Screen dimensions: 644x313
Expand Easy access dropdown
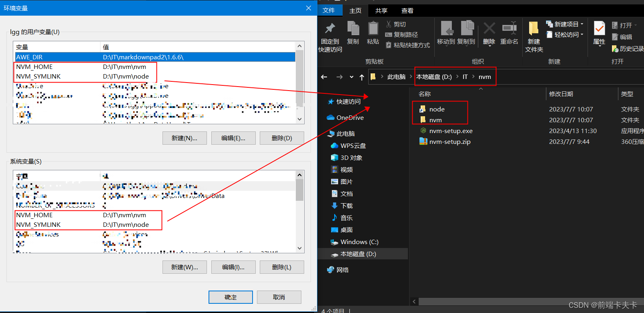pos(582,34)
